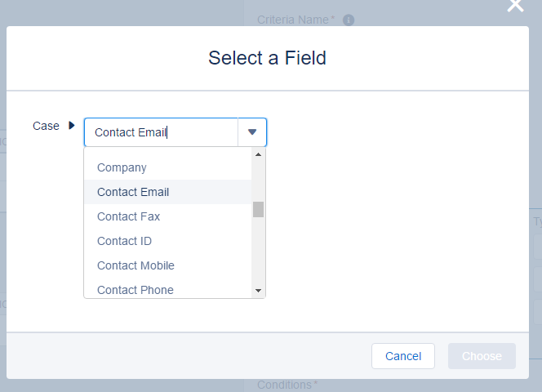Click the Criteria Name info icon
The width and height of the screenshot is (542, 392).
click(349, 20)
